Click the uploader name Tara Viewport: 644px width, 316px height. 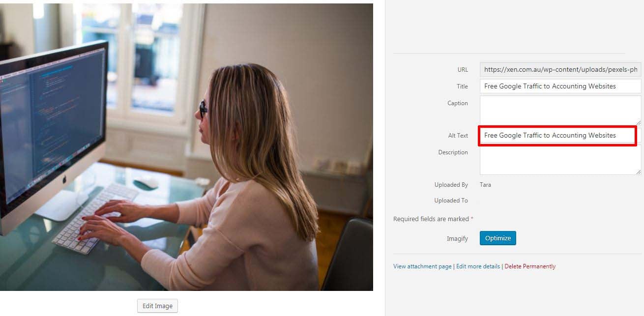point(485,185)
